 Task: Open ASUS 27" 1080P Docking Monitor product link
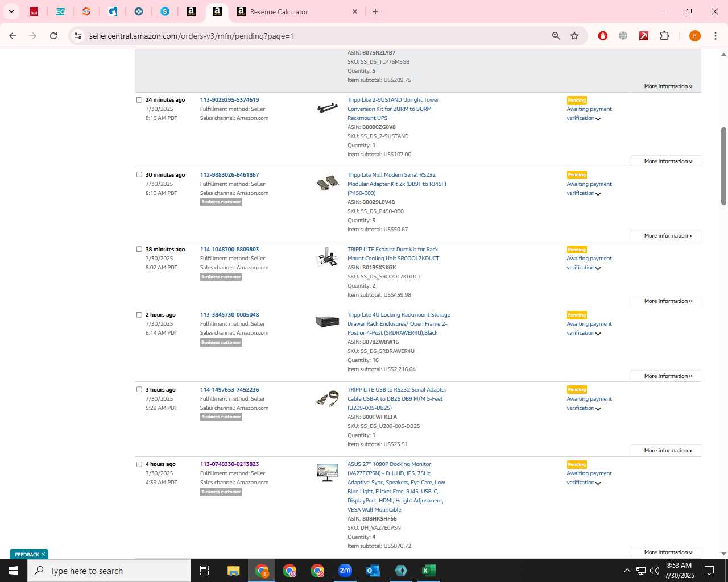[x=396, y=487]
